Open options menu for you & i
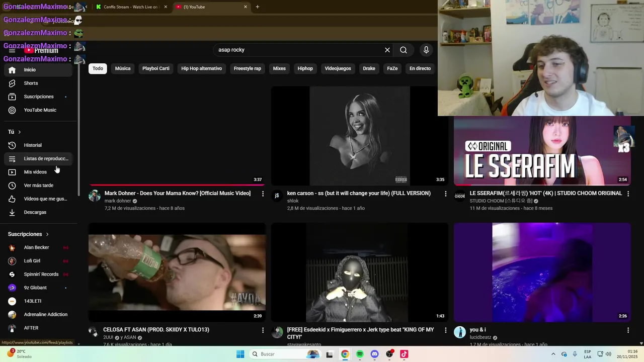The image size is (644, 362). (628, 330)
